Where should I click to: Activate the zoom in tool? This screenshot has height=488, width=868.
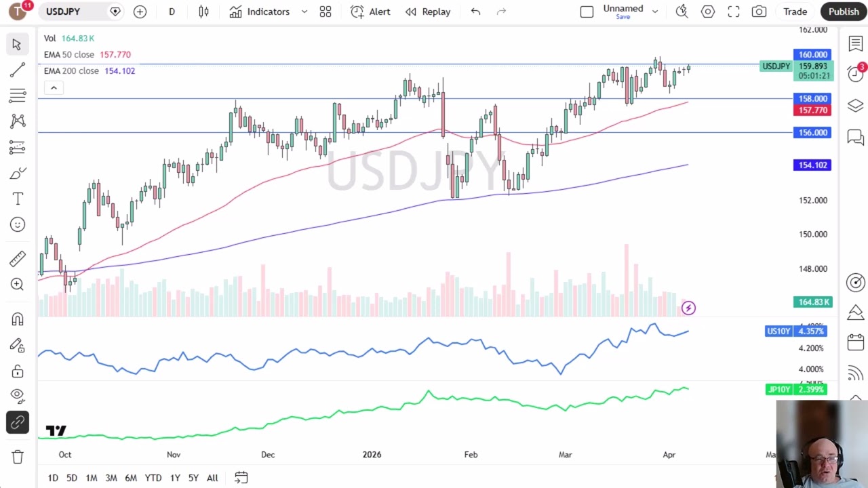[x=17, y=284]
